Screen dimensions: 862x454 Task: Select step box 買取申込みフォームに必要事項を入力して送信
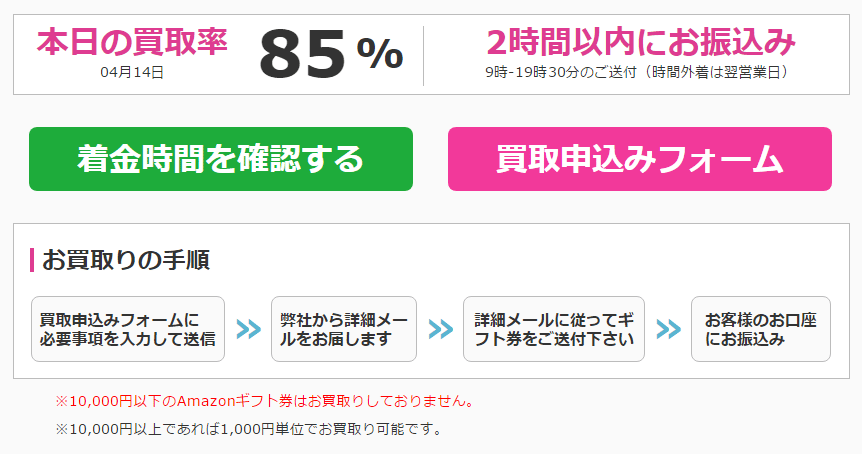[128, 329]
